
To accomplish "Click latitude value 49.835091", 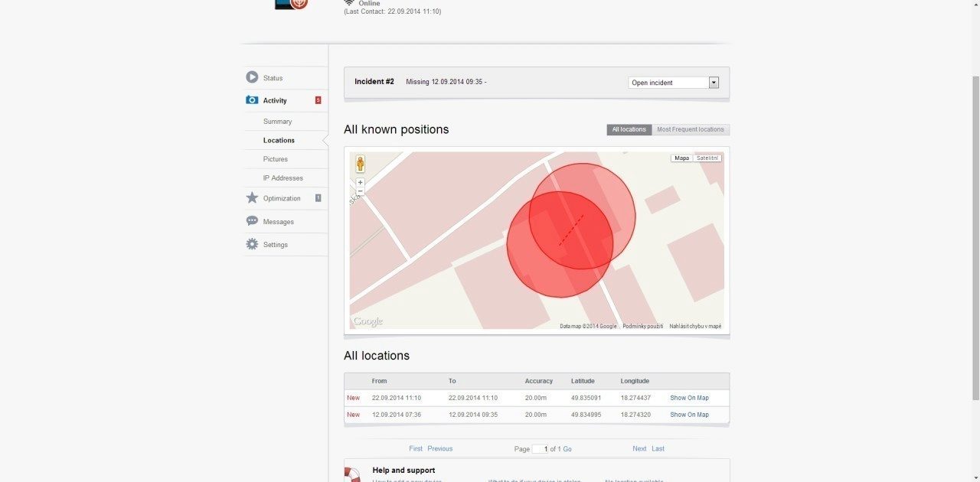I will pyautogui.click(x=586, y=398).
